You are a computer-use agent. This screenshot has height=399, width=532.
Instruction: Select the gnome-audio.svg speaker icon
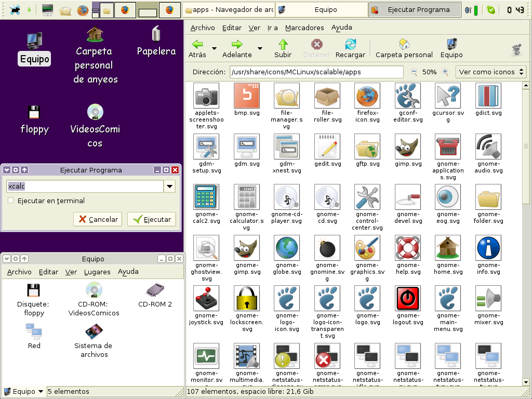[488, 147]
